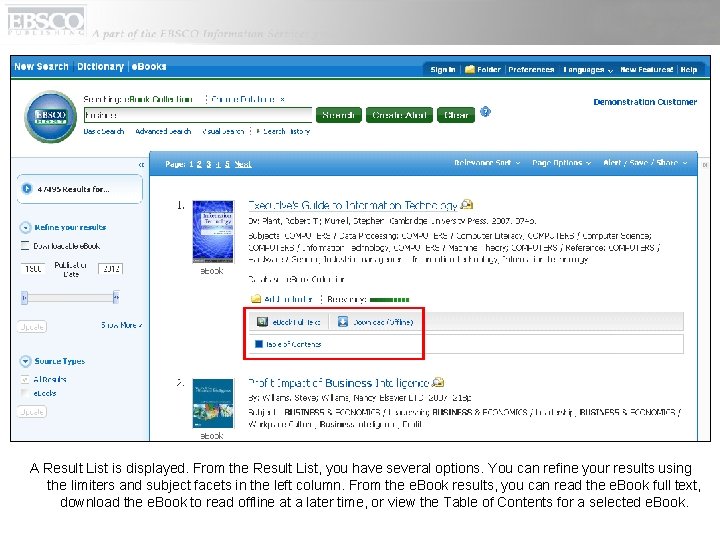Click Demonstration Customer link
The image size is (720, 540).
click(x=645, y=101)
